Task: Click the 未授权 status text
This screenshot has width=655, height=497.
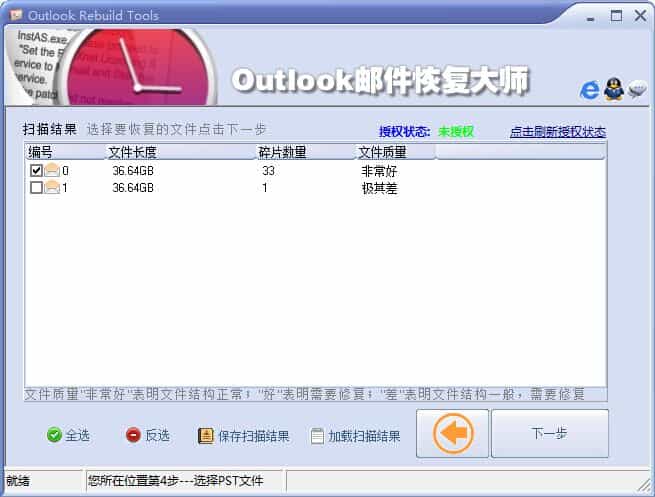Action: coord(456,132)
